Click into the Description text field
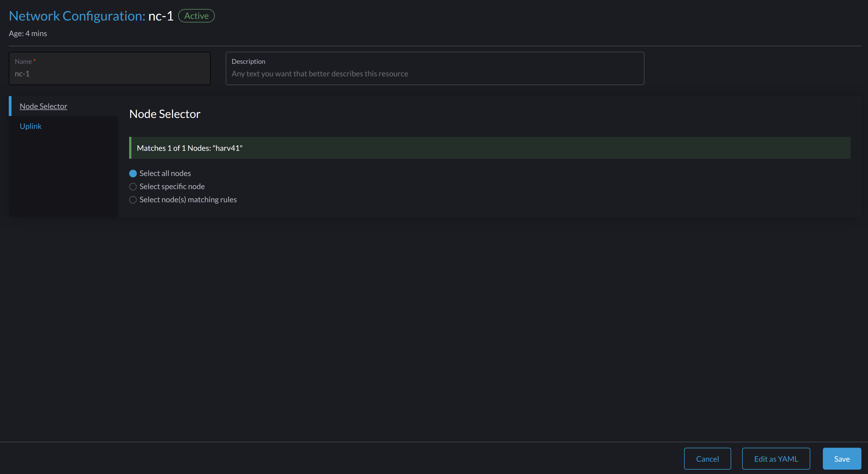Image resolution: width=868 pixels, height=474 pixels. (435, 74)
